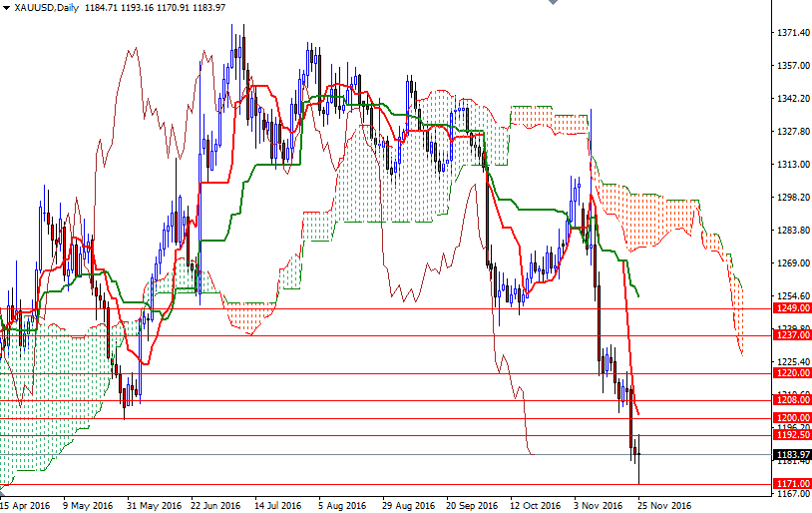This screenshot has width=812, height=513.
Task: Select the 1220.00 red price level label
Action: tap(792, 373)
